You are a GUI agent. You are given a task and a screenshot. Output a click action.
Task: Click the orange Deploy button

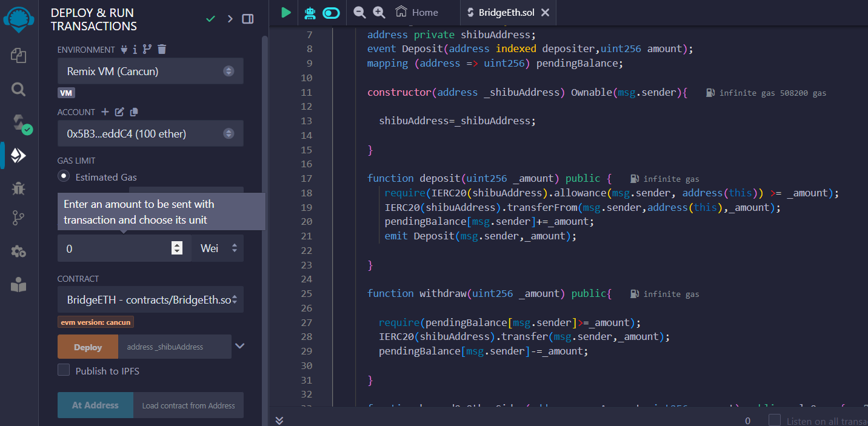pos(88,347)
